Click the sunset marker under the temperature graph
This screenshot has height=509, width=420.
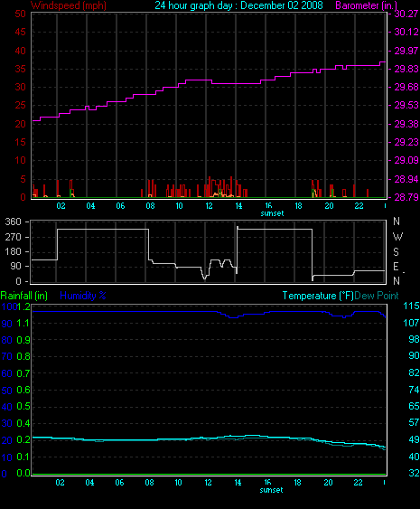pyautogui.click(x=271, y=490)
